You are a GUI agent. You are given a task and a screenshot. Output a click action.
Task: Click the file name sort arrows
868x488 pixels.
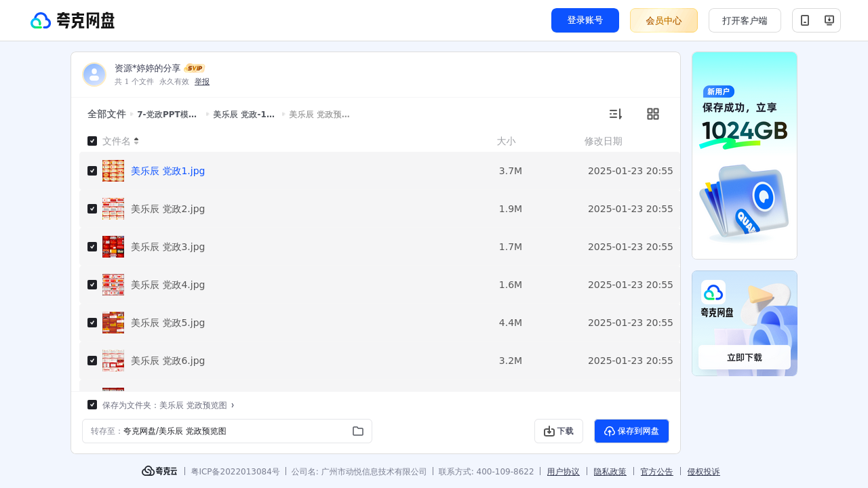coord(136,141)
